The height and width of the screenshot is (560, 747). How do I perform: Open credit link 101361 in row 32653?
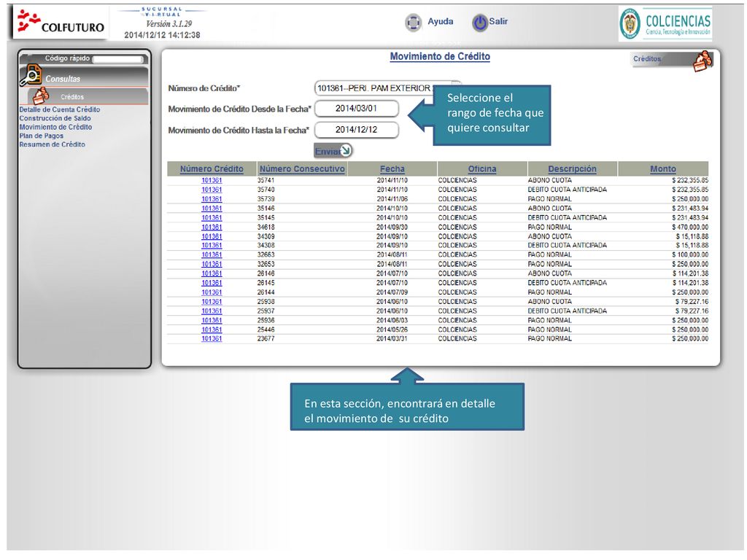[x=212, y=264]
